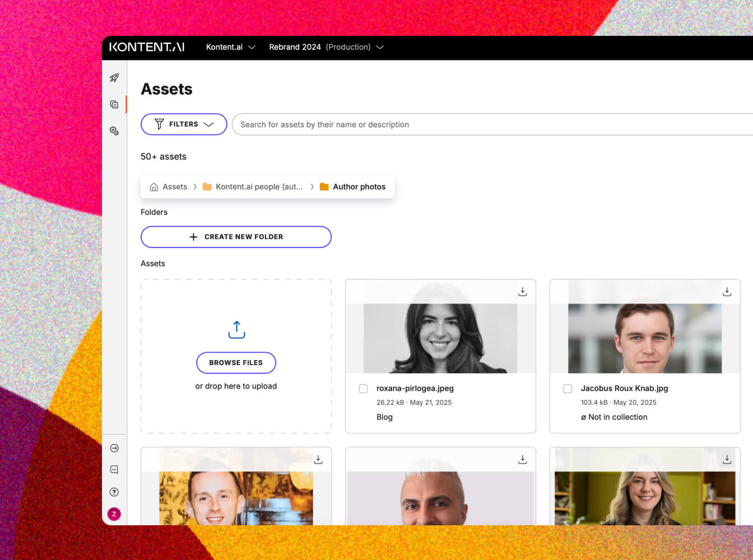753x560 pixels.
Task: Click the home icon in breadcrumb
Action: pos(154,187)
